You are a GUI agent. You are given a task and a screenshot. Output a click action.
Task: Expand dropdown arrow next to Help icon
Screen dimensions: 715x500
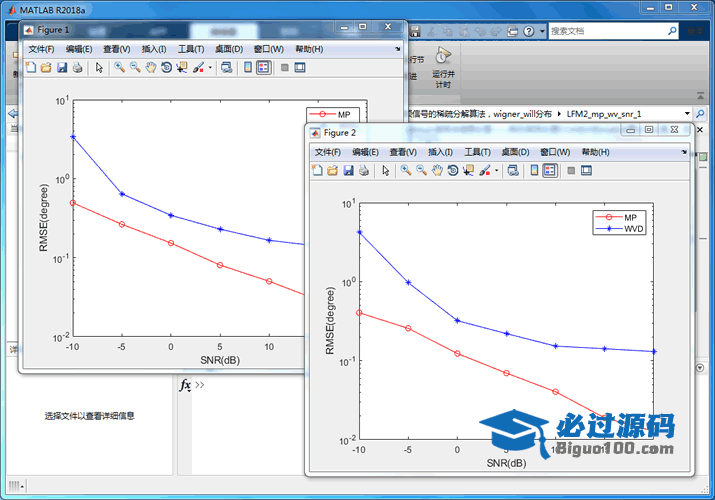click(542, 31)
